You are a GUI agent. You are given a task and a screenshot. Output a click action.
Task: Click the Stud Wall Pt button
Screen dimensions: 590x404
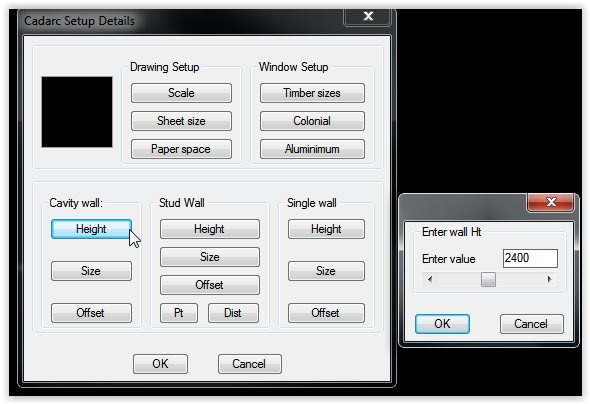click(179, 313)
